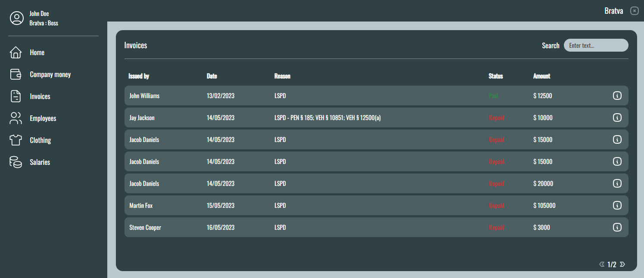The image size is (644, 278).
Task: Open details icon for Jay Jackson invoice
Action: tap(617, 117)
